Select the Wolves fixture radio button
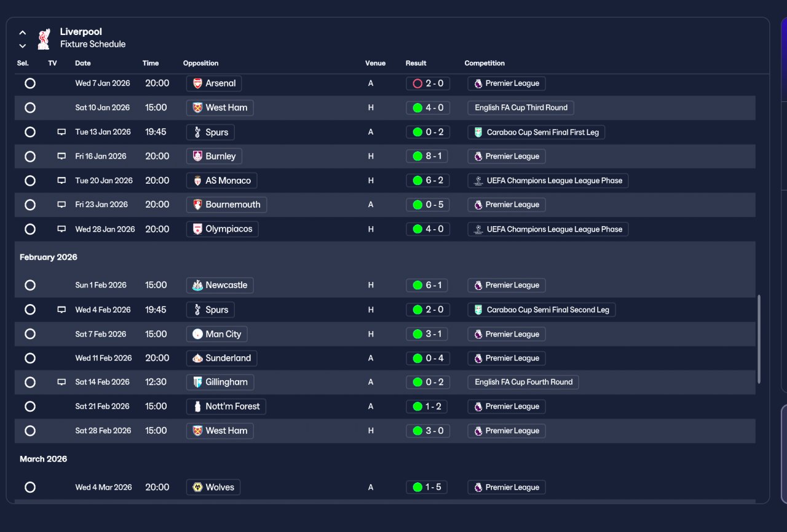Screen dimensions: 787x532 [x=30, y=487]
